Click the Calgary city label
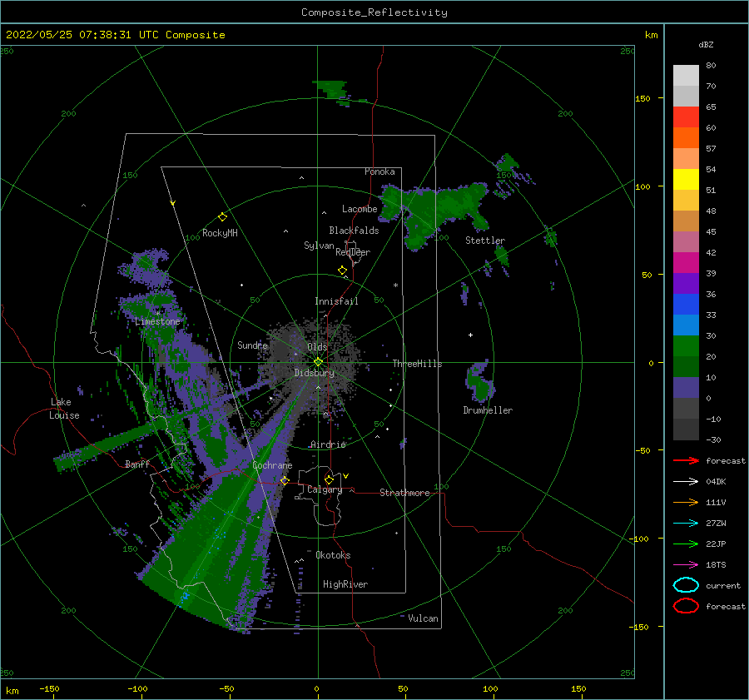This screenshot has height=700, width=749. pyautogui.click(x=325, y=489)
